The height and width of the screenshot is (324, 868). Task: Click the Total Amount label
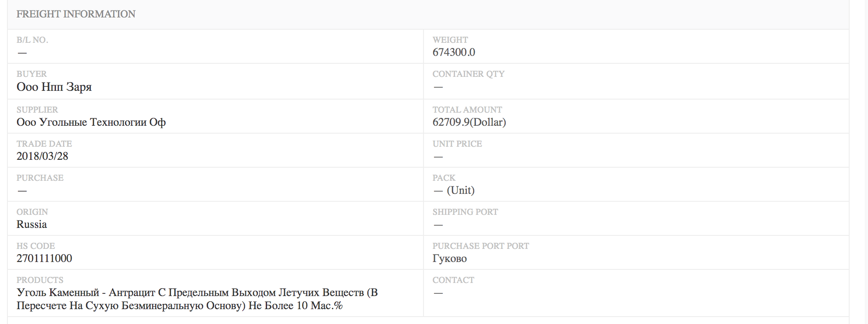[x=467, y=110]
